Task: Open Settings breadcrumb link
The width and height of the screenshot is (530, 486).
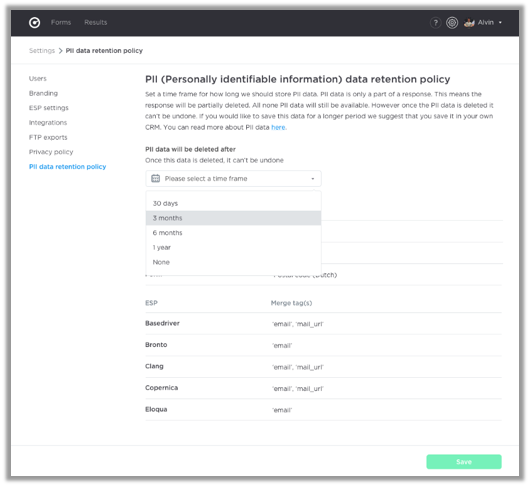Action: [x=42, y=51]
